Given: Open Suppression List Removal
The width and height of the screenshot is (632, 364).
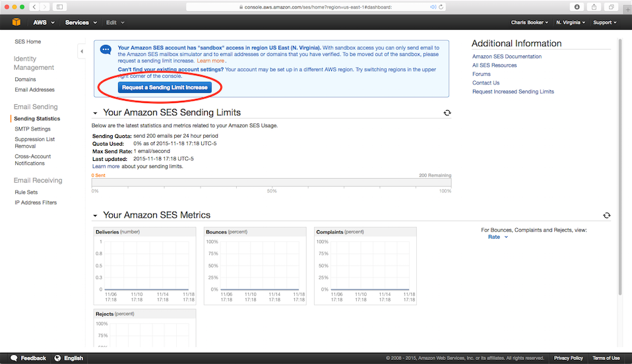Looking at the screenshot, I should pos(35,142).
